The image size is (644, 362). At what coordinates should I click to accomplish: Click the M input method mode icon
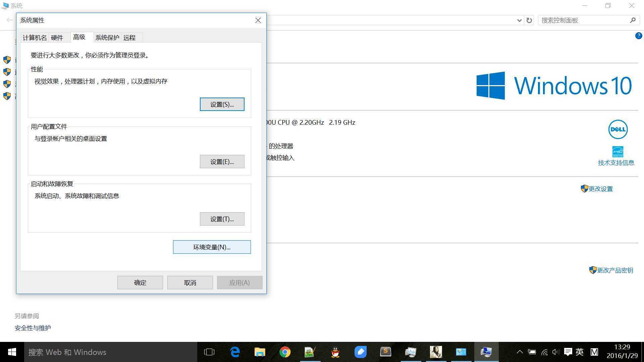(x=594, y=352)
